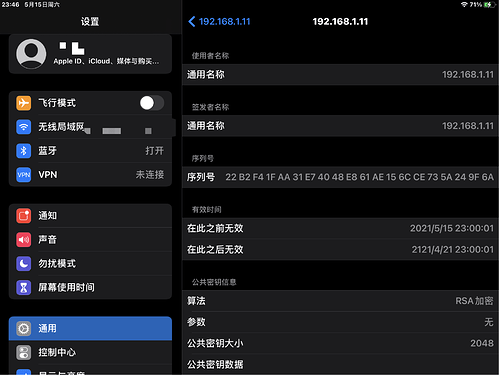This screenshot has height=375, width=499.
Task: Select the highlighted 通用 row
Action: pyautogui.click(x=90, y=328)
